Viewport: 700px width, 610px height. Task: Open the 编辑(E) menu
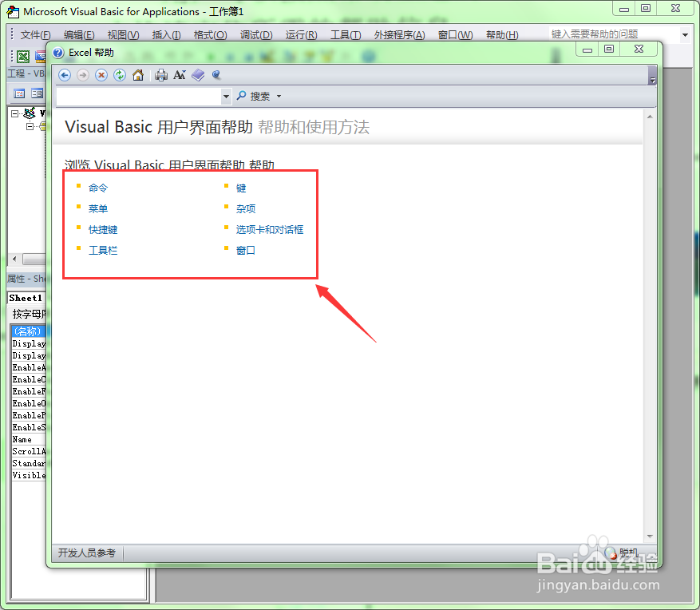[x=79, y=35]
